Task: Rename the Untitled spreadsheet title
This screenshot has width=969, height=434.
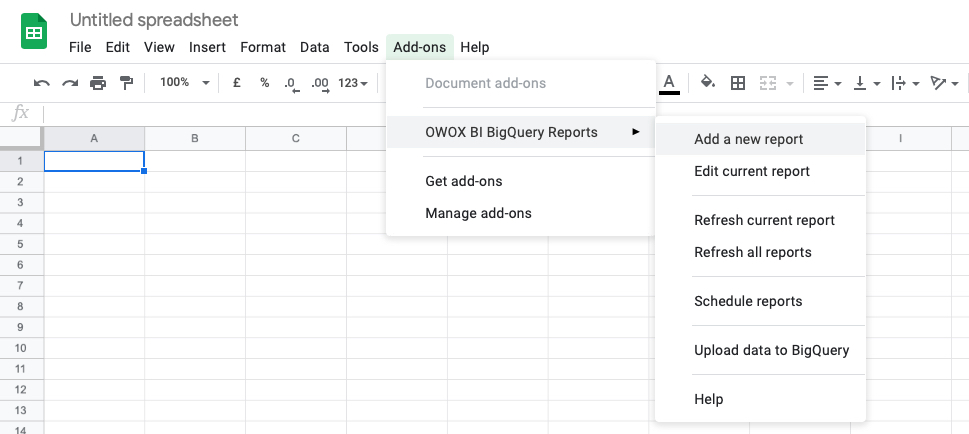Action: (x=154, y=20)
